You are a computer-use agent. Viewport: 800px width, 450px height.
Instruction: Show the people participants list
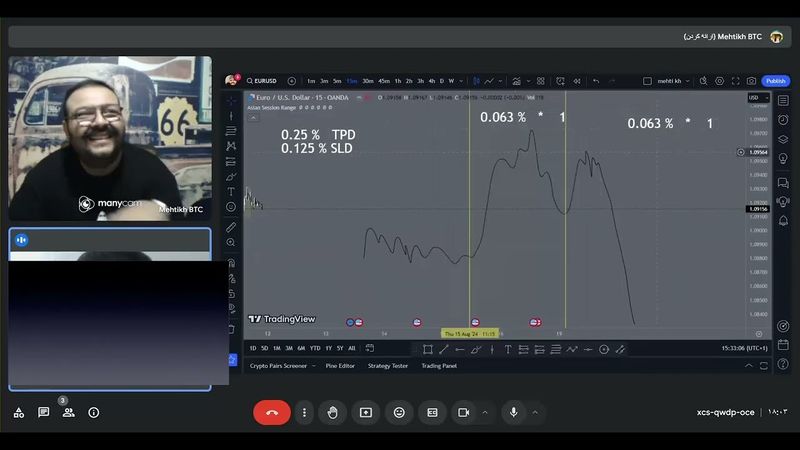click(68, 412)
